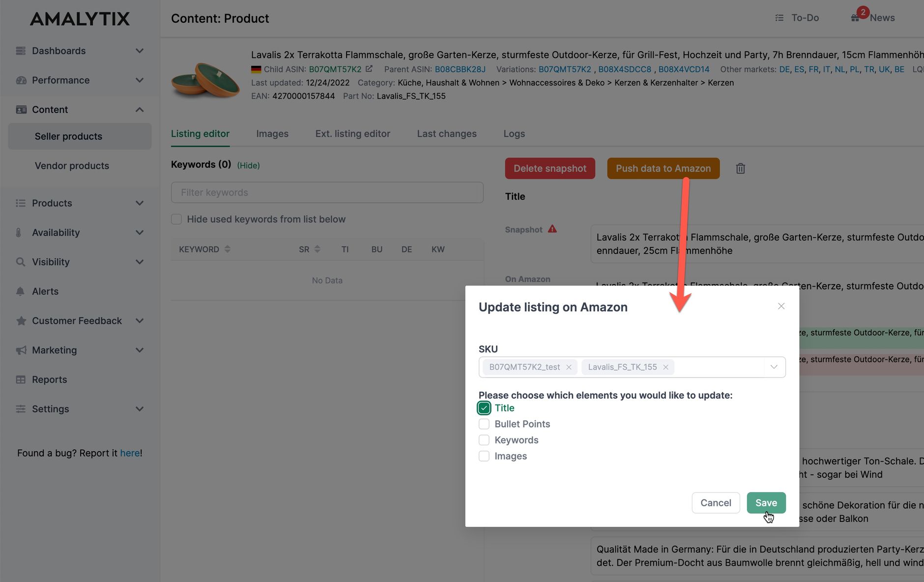Sort by KEYWORD column arrows
The image size is (924, 582).
pyautogui.click(x=227, y=249)
